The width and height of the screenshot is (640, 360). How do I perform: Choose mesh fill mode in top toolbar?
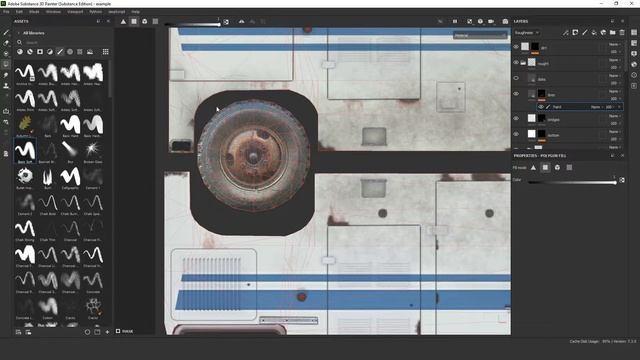[144, 22]
